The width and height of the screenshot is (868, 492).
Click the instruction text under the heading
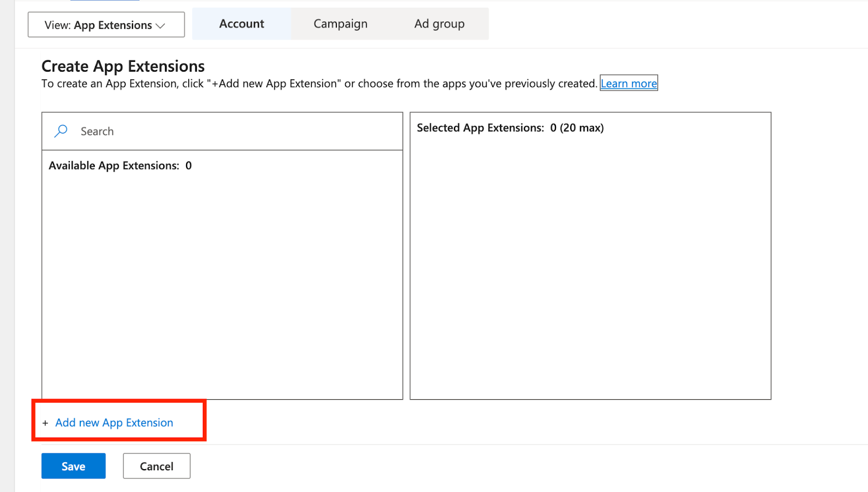coord(319,84)
